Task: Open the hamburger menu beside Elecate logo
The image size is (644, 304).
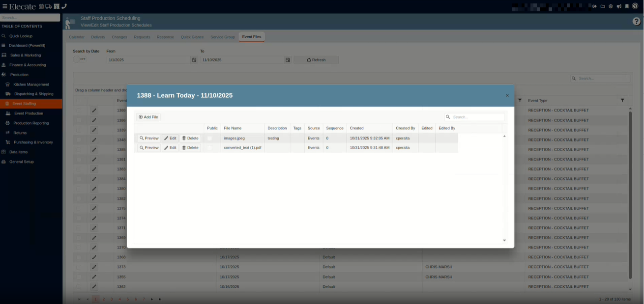Action: 4,6
